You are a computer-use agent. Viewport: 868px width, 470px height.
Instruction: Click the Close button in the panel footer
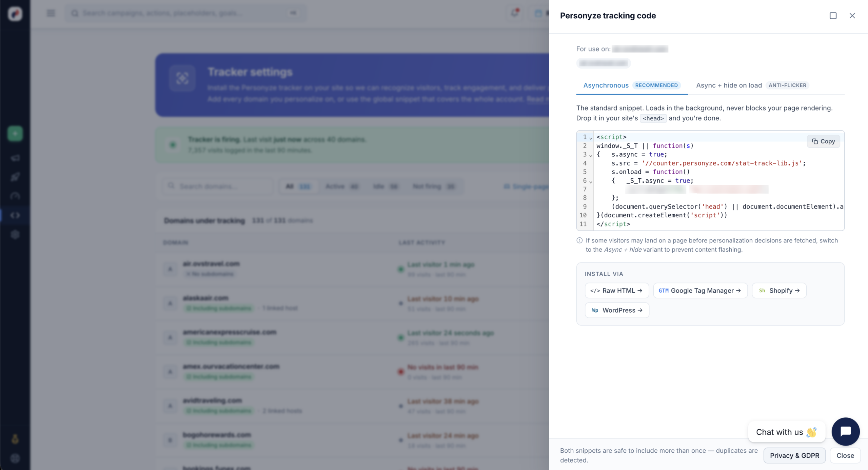845,455
